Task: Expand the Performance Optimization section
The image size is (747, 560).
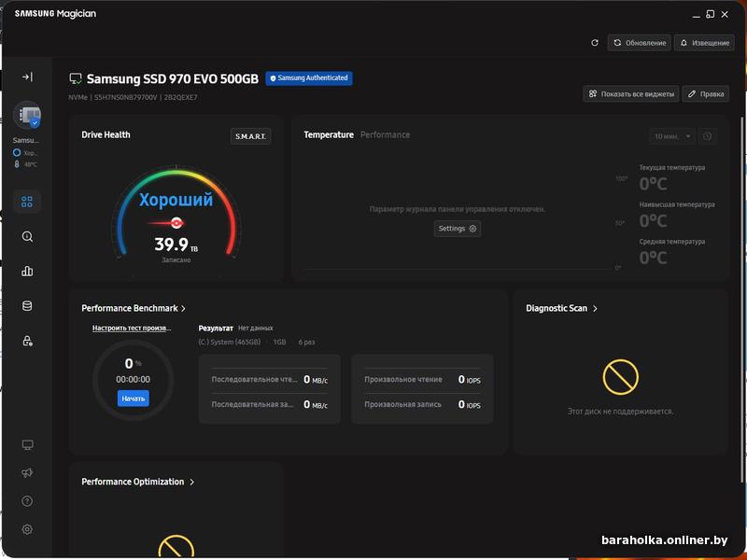Action: coord(192,482)
